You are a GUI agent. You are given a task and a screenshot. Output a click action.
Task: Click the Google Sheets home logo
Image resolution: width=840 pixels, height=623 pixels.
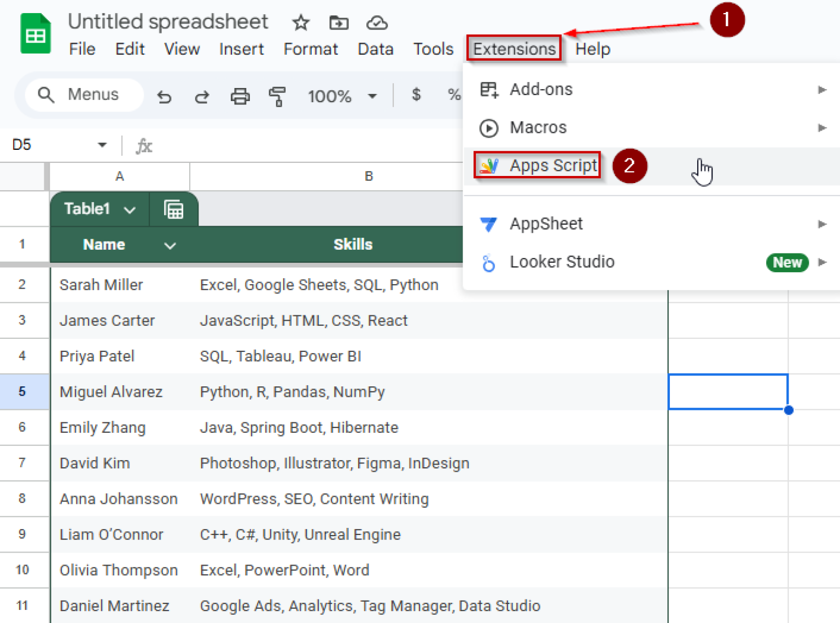coord(36,34)
